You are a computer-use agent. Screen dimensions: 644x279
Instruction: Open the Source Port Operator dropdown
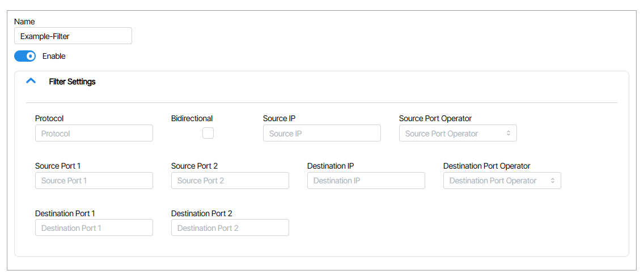click(x=457, y=134)
